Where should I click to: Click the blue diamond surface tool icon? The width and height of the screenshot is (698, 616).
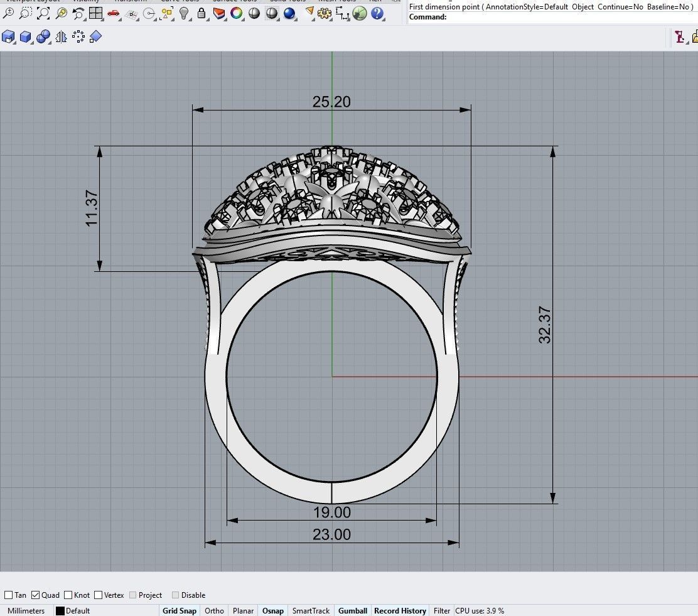click(x=95, y=36)
